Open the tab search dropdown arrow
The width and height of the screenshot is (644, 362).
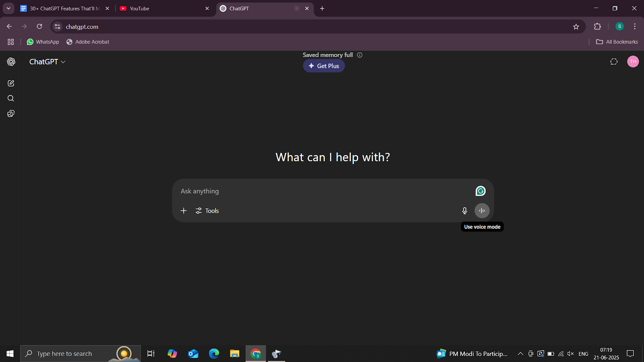[8, 8]
